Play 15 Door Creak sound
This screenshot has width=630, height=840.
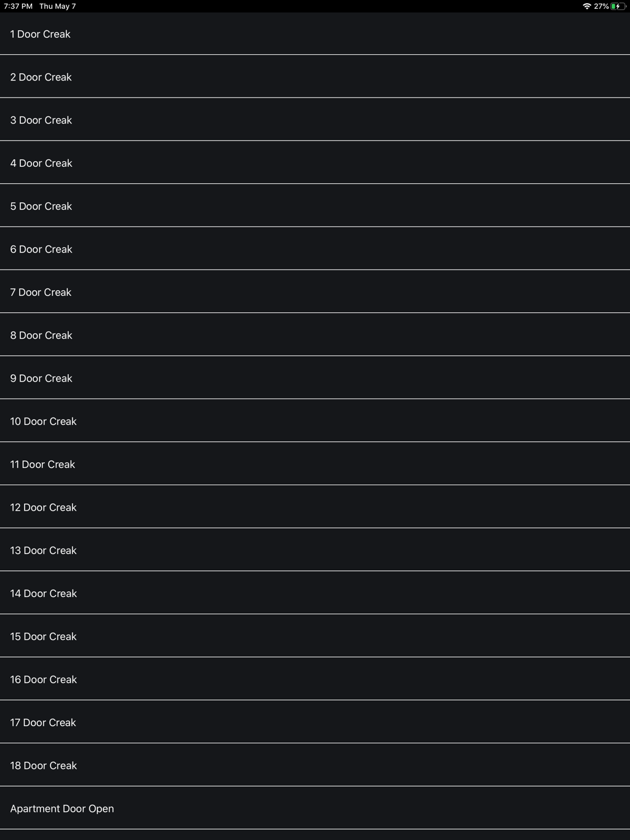point(43,637)
